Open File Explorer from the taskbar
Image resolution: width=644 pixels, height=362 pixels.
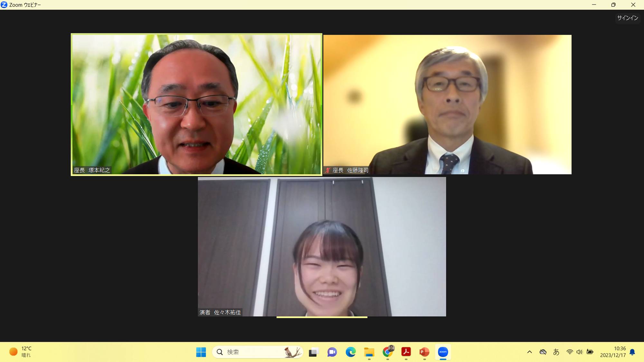click(369, 352)
